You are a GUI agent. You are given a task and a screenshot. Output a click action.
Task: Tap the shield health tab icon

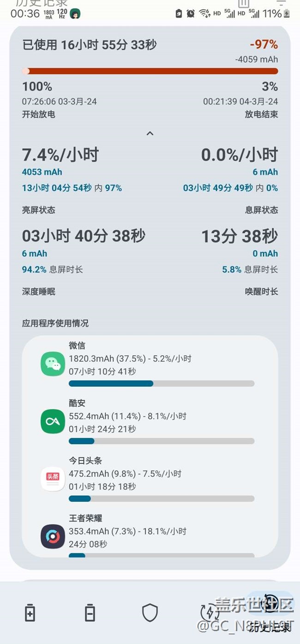coord(150,613)
